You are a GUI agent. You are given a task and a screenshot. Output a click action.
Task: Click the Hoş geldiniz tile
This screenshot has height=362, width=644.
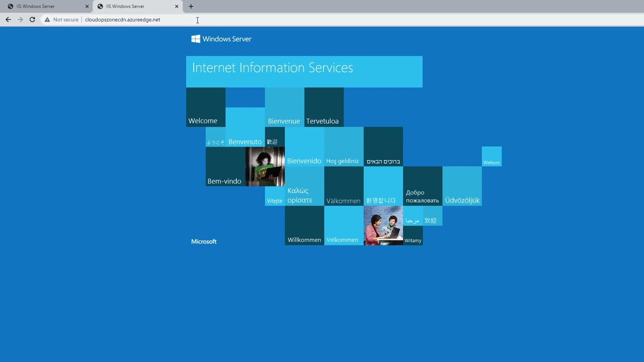point(344,147)
